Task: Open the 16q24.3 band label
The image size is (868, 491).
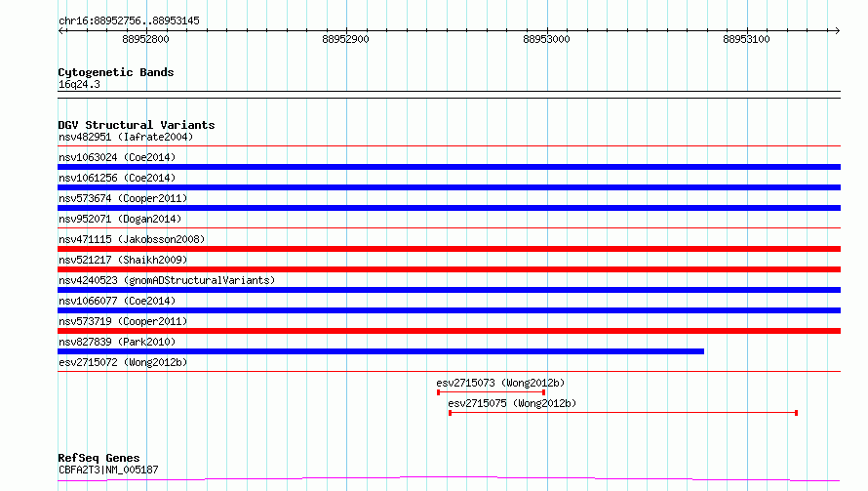Action: click(x=79, y=84)
